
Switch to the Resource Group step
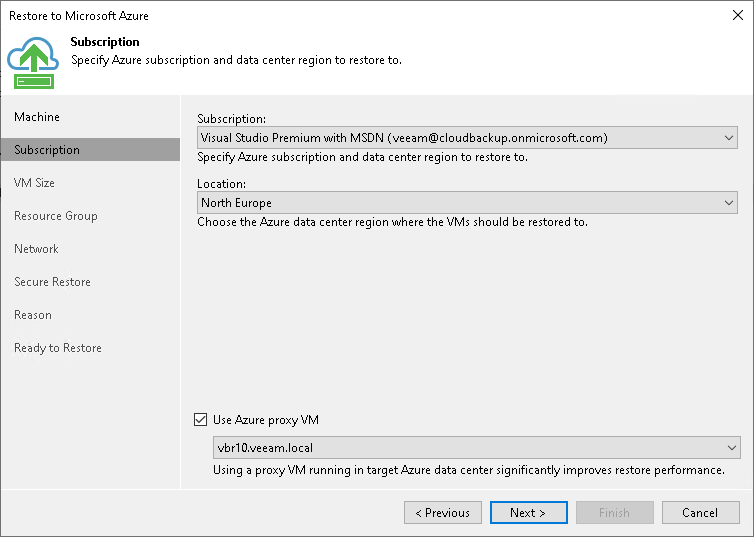pos(56,216)
